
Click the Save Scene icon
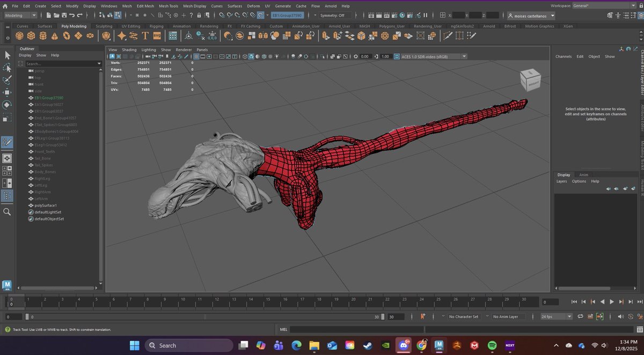[64, 15]
